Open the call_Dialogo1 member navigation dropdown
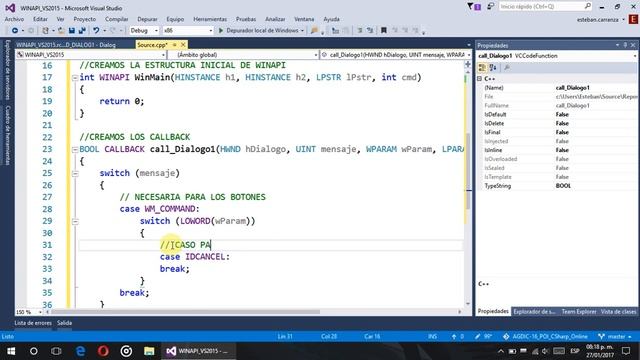 (x=469, y=55)
